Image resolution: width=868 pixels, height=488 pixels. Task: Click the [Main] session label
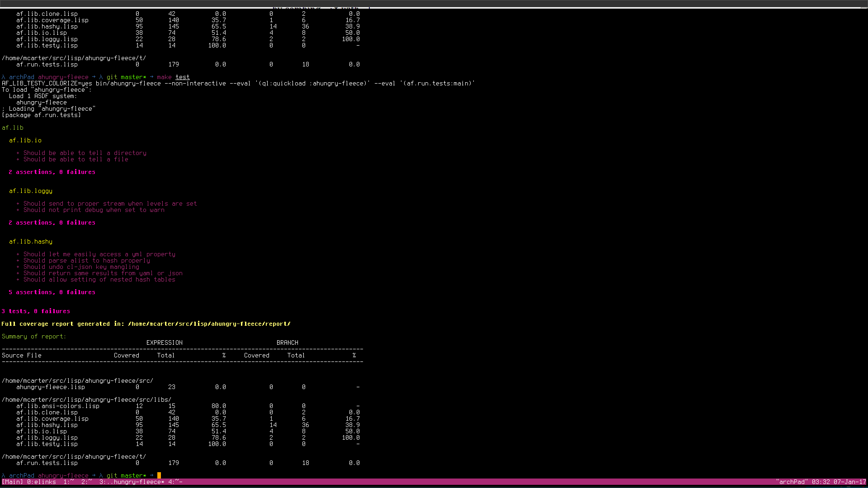12,482
